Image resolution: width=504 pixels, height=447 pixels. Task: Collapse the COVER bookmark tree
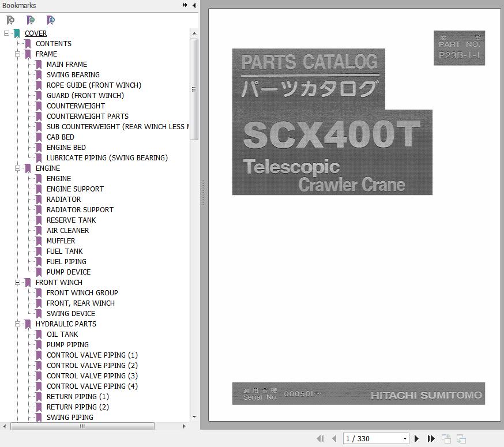pos(7,33)
